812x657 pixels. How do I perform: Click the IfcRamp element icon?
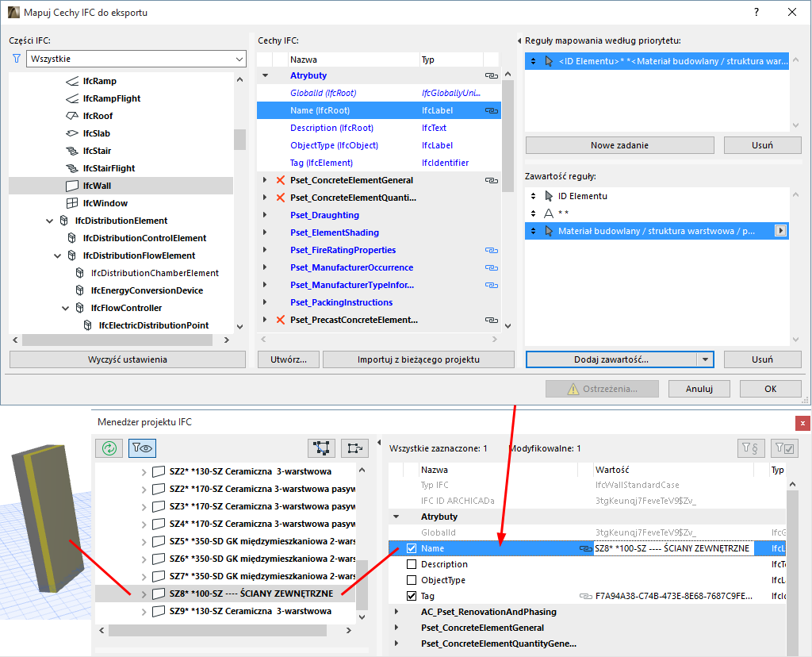pyautogui.click(x=72, y=81)
